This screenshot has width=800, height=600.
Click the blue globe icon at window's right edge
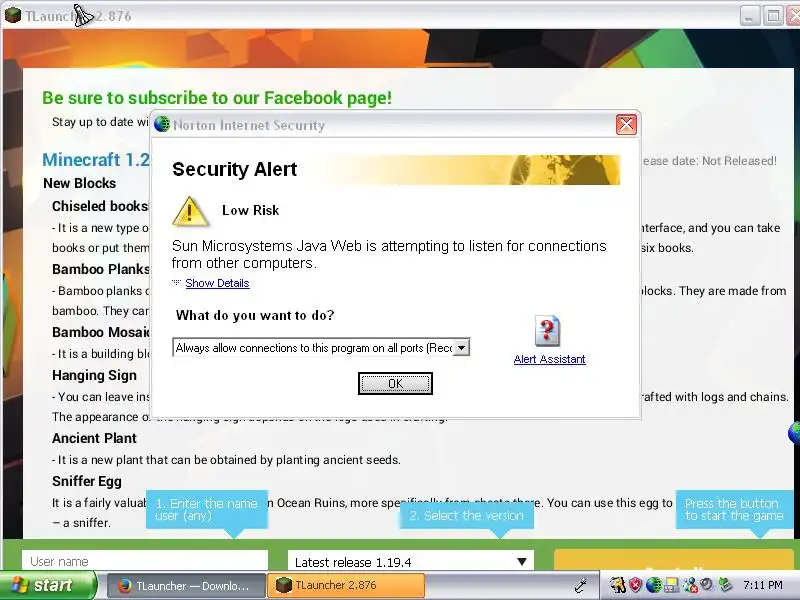[x=794, y=433]
